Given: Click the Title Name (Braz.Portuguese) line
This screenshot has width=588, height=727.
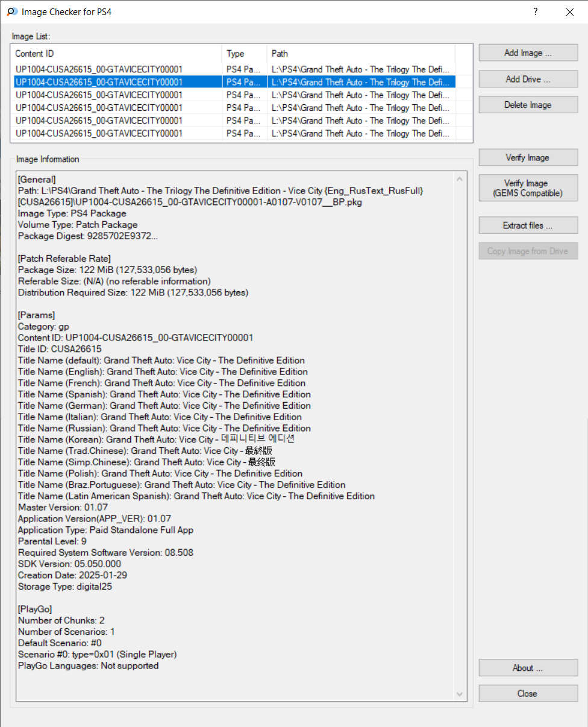Looking at the screenshot, I should coord(182,485).
